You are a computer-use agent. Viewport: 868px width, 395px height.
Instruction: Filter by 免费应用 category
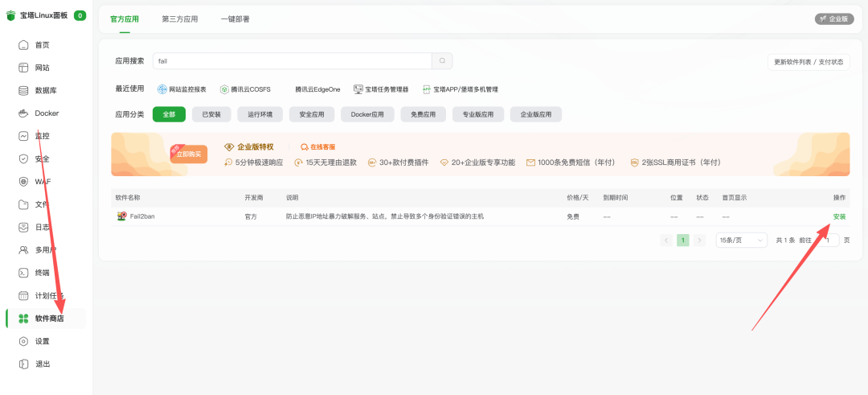(424, 115)
